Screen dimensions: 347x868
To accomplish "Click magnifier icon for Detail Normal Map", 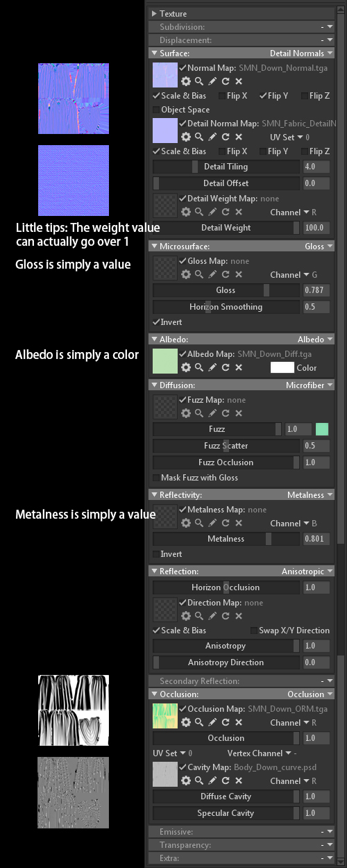I will tap(198, 137).
